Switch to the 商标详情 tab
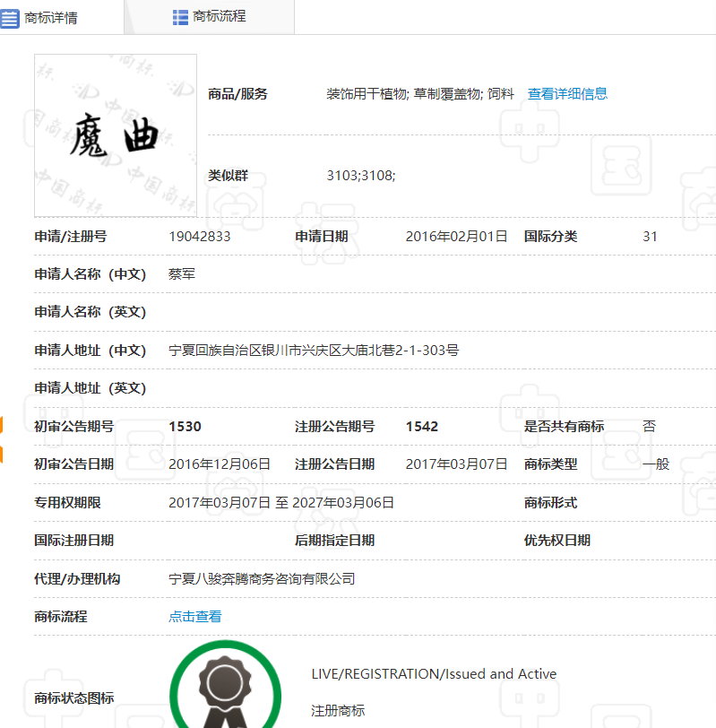716x728 pixels. click(52, 18)
